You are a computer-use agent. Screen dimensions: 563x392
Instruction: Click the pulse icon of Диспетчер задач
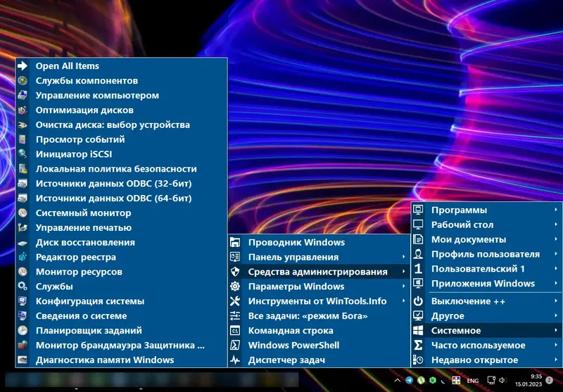(235, 360)
